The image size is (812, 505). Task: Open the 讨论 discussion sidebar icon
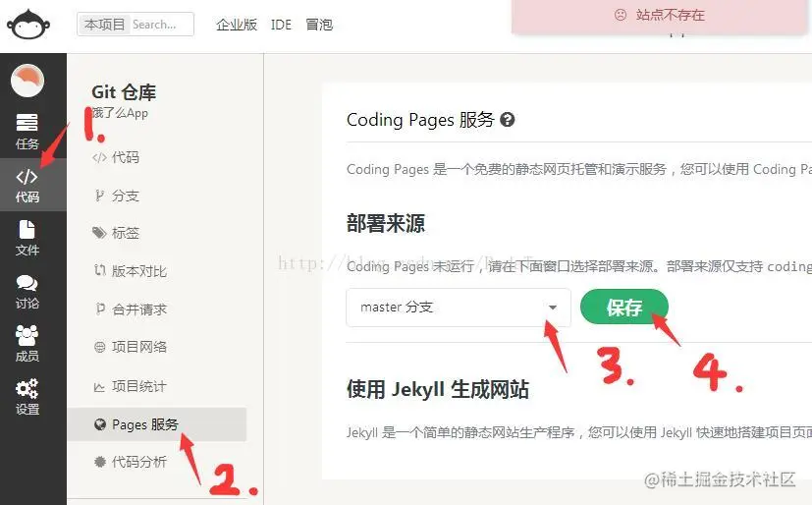coord(27,291)
